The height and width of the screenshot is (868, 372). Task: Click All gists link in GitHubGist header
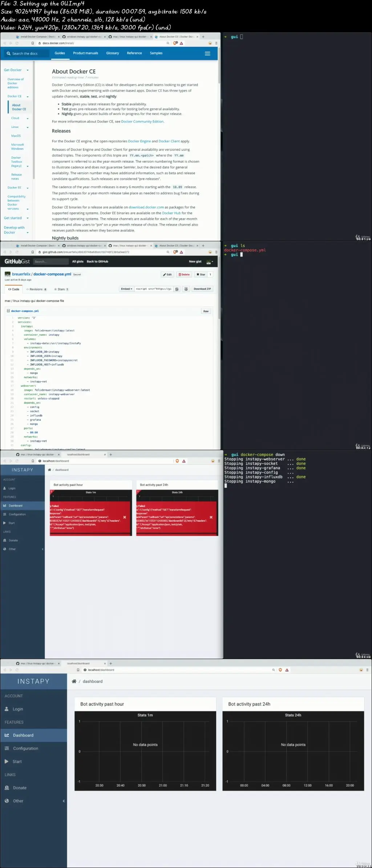coord(78,262)
